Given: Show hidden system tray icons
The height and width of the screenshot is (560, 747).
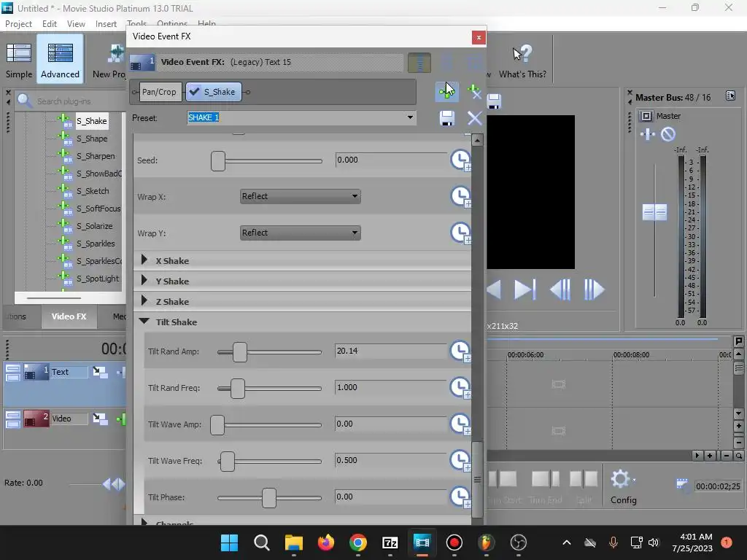Looking at the screenshot, I should [x=566, y=542].
